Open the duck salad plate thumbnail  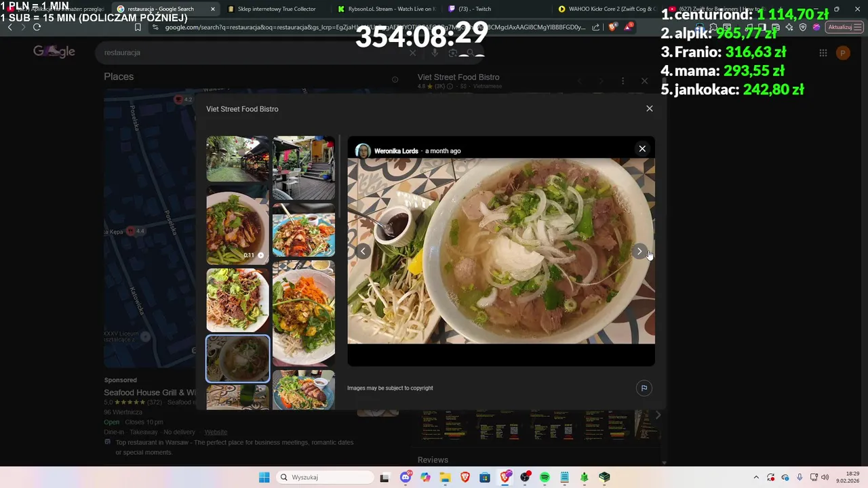(304, 390)
